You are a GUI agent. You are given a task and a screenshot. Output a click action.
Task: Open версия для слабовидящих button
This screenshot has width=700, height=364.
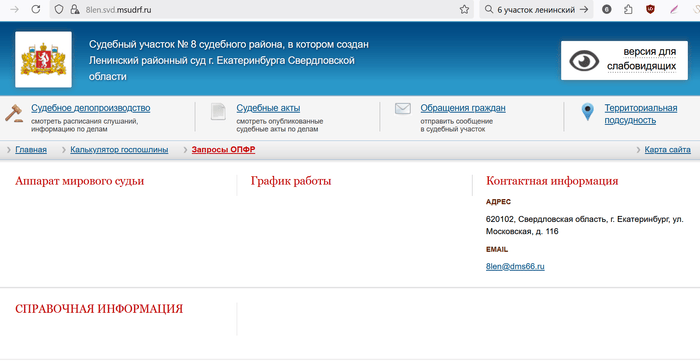tap(624, 61)
